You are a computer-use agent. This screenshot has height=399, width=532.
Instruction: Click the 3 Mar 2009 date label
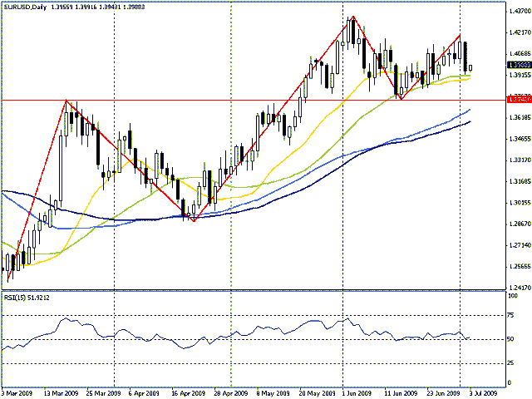click(x=17, y=393)
